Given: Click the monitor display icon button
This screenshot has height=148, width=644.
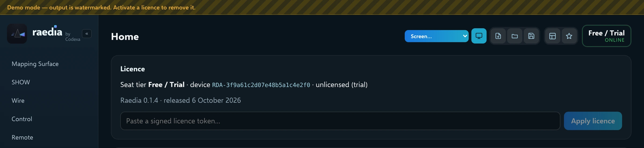Looking at the screenshot, I should pos(479,36).
